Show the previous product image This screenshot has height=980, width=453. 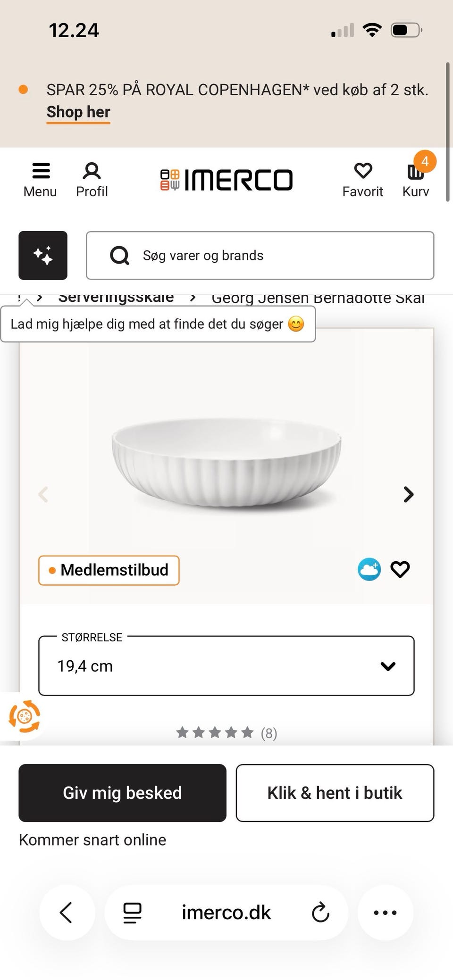43,494
